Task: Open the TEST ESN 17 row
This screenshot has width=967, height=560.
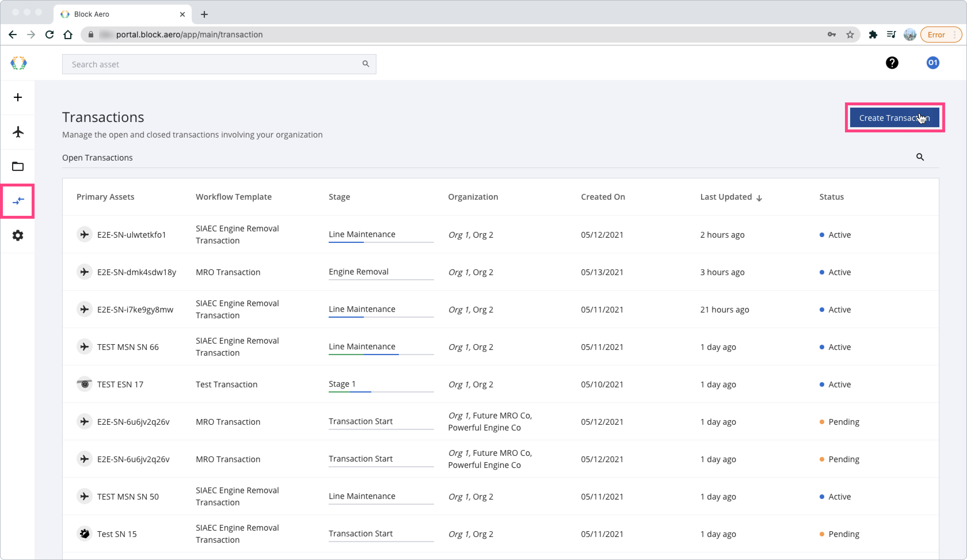Action: pyautogui.click(x=500, y=384)
